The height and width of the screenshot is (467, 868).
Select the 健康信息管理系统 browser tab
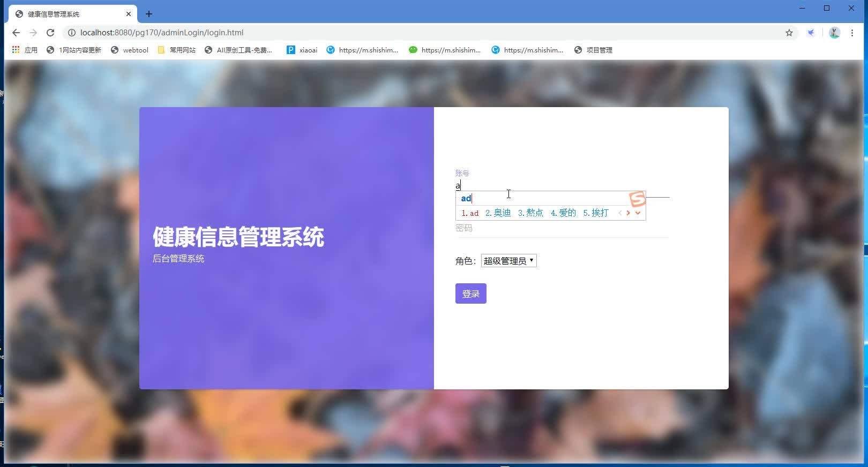pyautogui.click(x=73, y=14)
